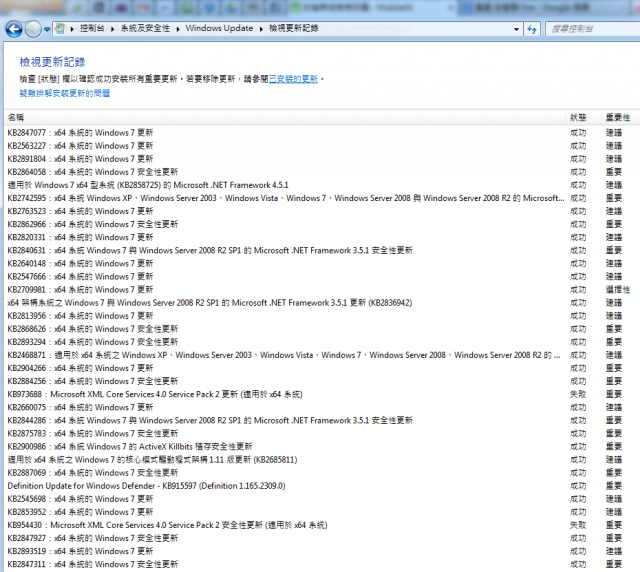
Task: Select the KB2640148 update row
Action: (x=320, y=263)
